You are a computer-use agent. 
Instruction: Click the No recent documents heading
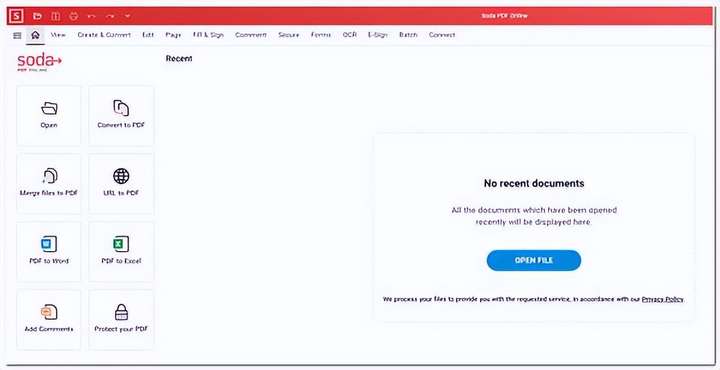click(x=534, y=183)
